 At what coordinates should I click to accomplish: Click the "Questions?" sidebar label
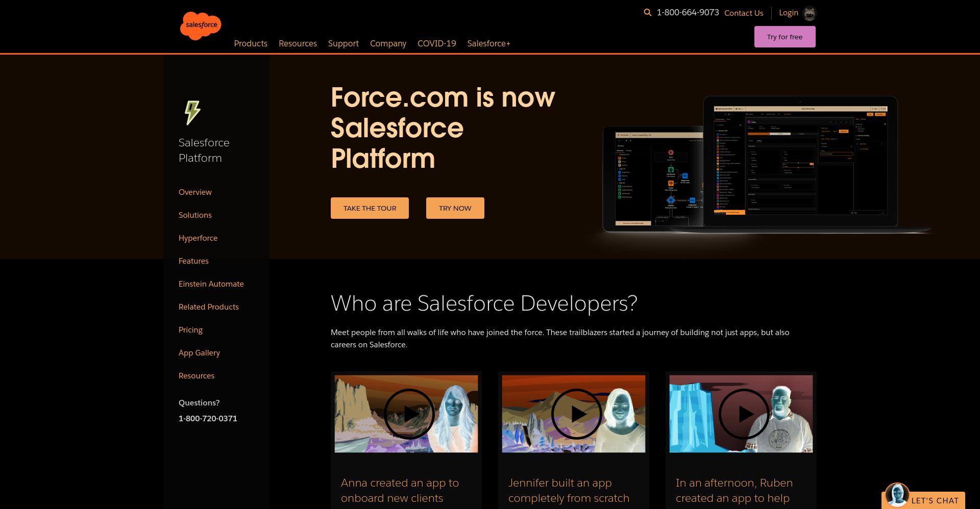(199, 402)
